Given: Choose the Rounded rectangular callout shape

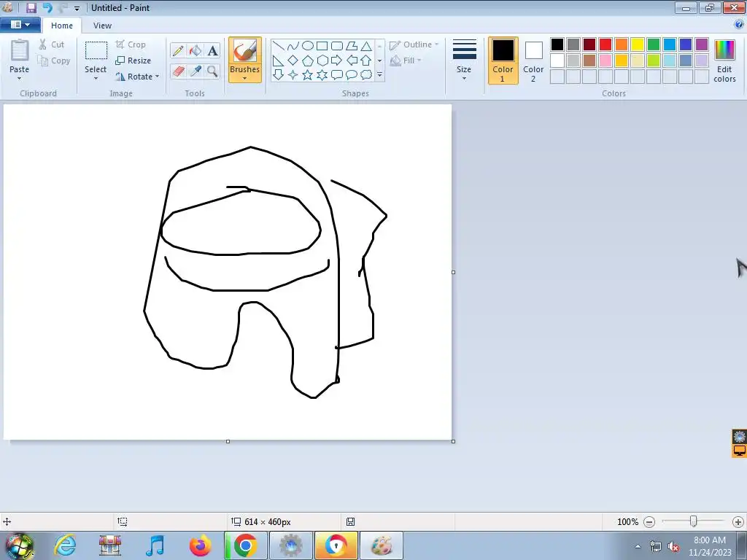Looking at the screenshot, I should (337, 75).
